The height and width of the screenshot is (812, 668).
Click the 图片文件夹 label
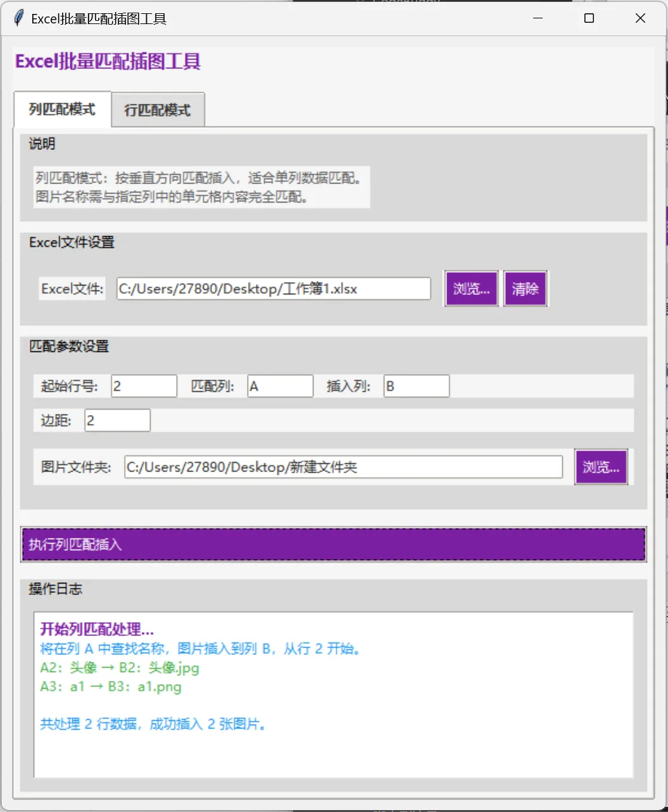[76, 467]
